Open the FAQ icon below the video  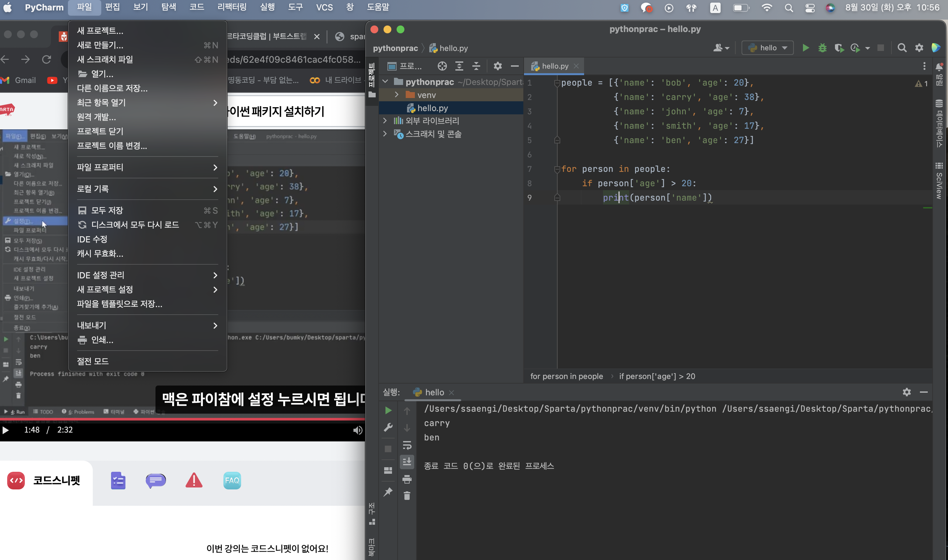click(232, 480)
